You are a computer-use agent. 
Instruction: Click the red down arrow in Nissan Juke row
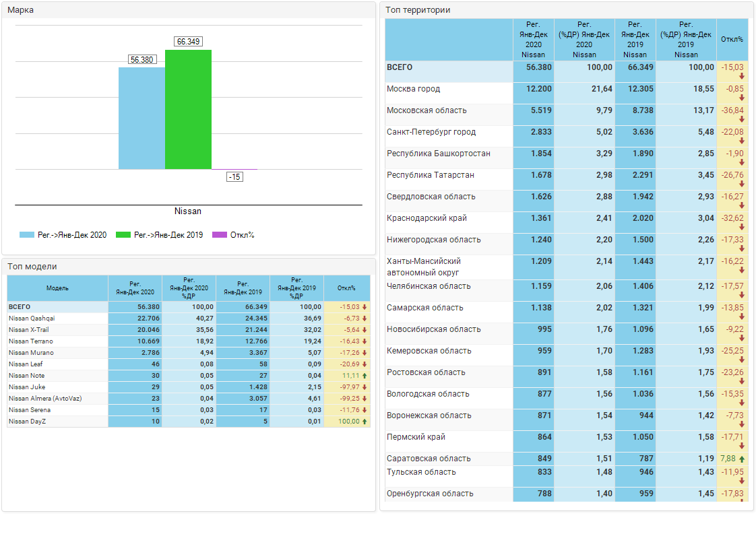tap(365, 387)
